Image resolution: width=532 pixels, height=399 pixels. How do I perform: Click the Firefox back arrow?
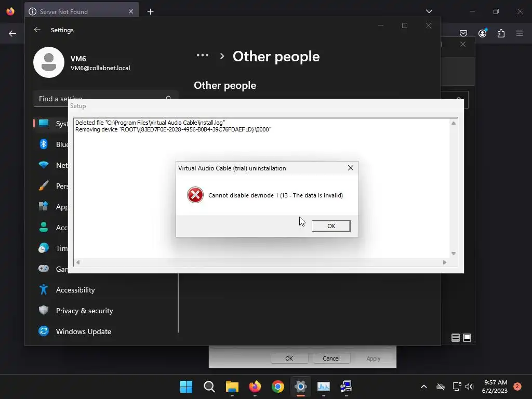click(x=12, y=34)
